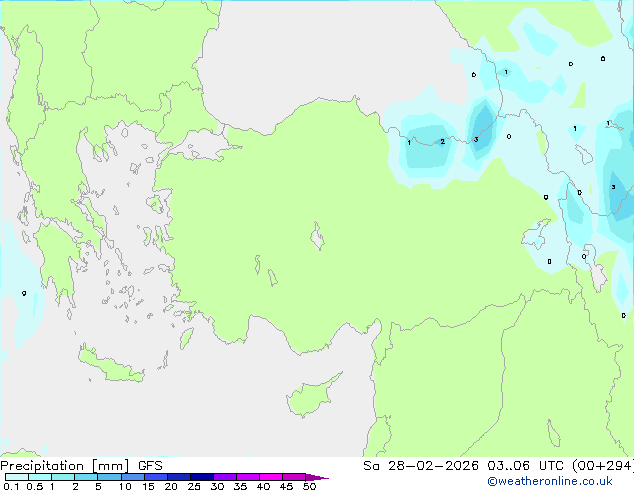Image resolution: width=634 pixels, height=490 pixels.
Task: Click the lake in central Turkey
Action: (317, 237)
